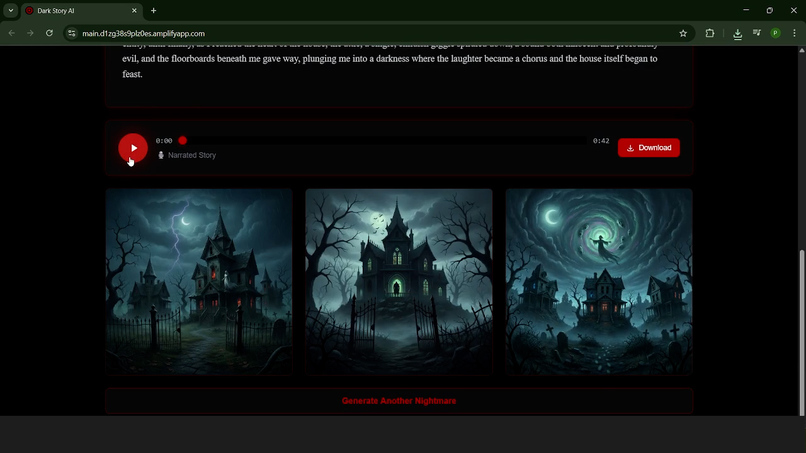This screenshot has height=453, width=806.
Task: Restore down the browser window
Action: pyautogui.click(x=770, y=10)
